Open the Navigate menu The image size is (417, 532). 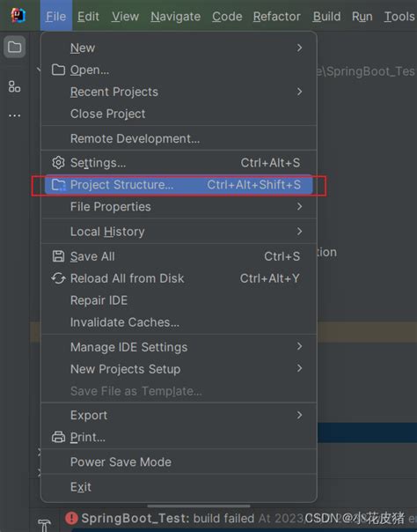[175, 16]
